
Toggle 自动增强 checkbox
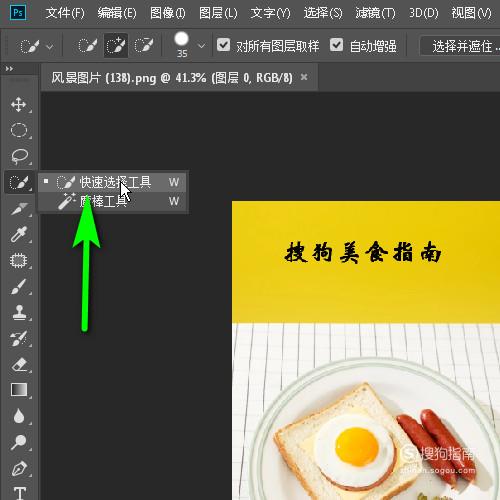(336, 45)
